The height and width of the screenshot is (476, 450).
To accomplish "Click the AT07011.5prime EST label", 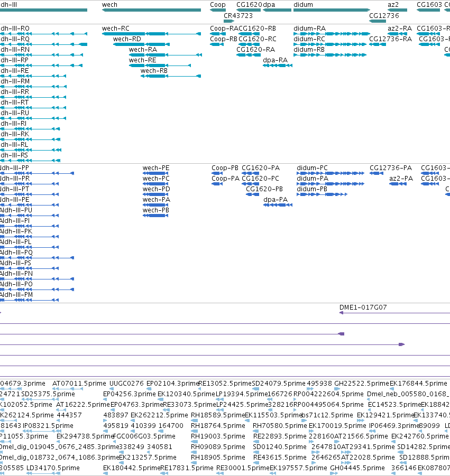I will point(79,384).
